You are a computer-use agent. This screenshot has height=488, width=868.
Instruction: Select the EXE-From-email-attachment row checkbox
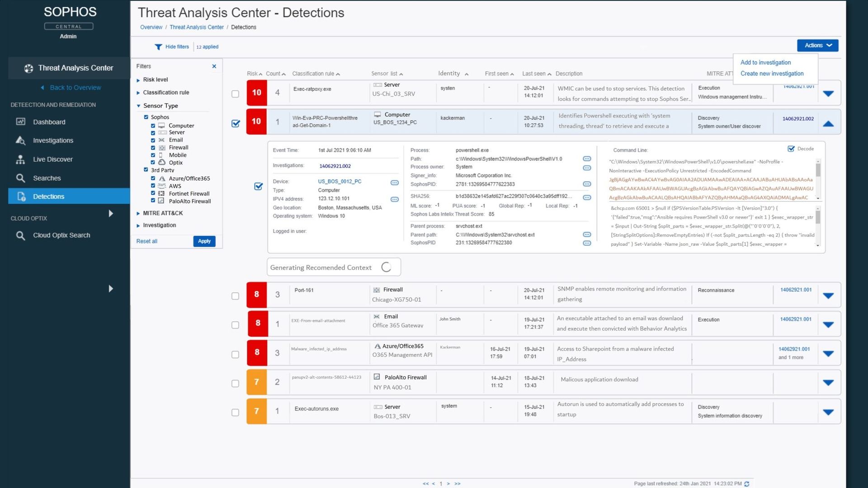(235, 325)
